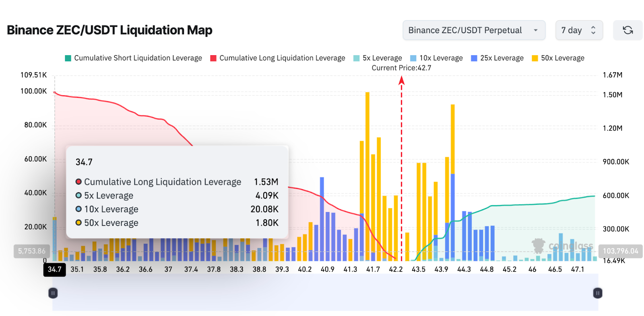This screenshot has width=644, height=316.
Task: Click the 80.00K left axis value
Action: [35, 125]
